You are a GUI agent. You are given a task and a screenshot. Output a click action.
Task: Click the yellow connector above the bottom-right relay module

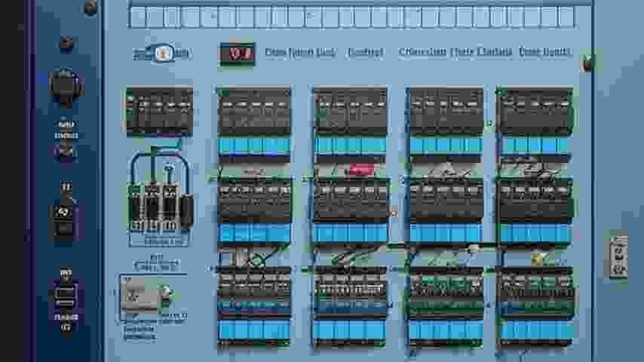(537, 259)
